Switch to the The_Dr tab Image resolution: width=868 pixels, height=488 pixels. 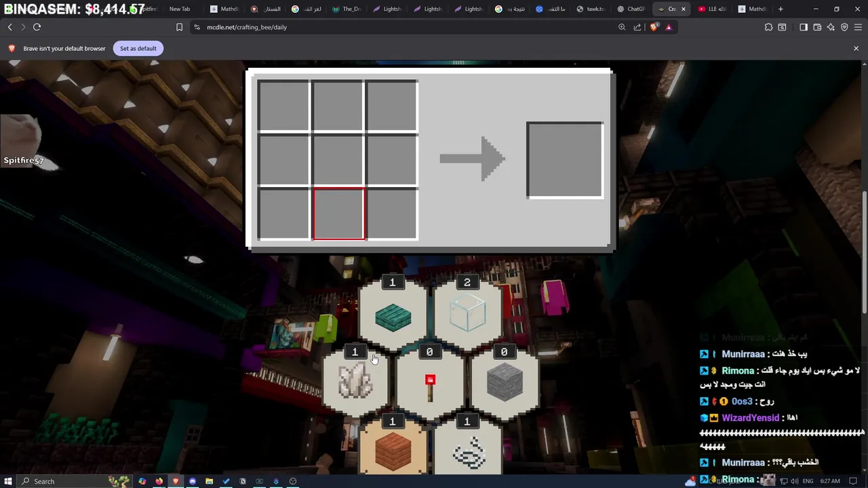(x=346, y=9)
